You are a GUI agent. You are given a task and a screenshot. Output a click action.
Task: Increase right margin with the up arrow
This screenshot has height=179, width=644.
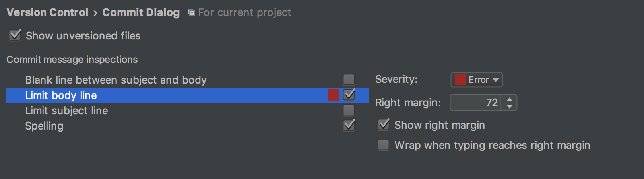click(510, 99)
